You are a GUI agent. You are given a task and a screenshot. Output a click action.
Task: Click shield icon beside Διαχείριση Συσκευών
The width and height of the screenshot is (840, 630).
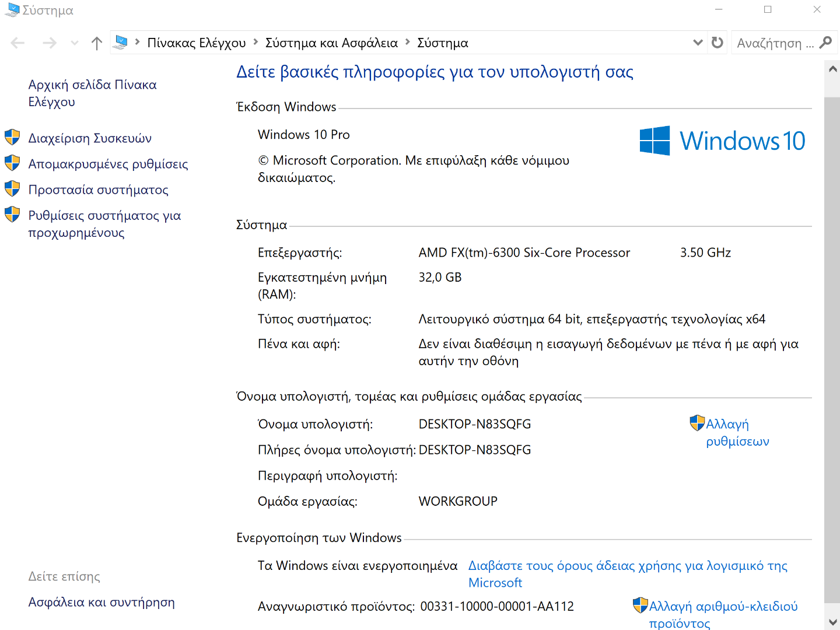coord(12,138)
